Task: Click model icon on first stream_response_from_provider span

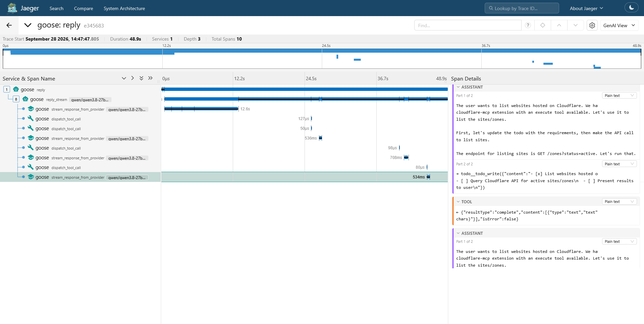Action: tap(31, 109)
